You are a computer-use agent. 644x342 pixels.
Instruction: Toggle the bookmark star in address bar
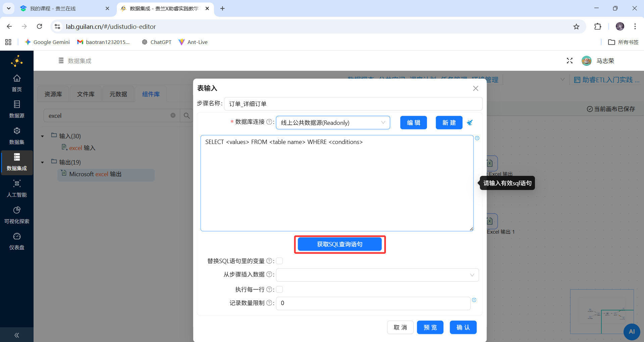click(577, 27)
